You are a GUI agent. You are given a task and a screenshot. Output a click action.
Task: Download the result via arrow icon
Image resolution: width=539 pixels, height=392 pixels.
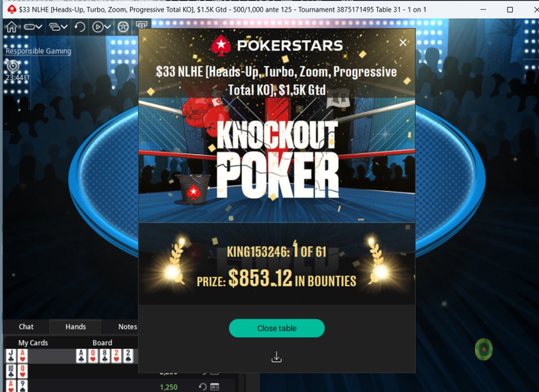(276, 357)
